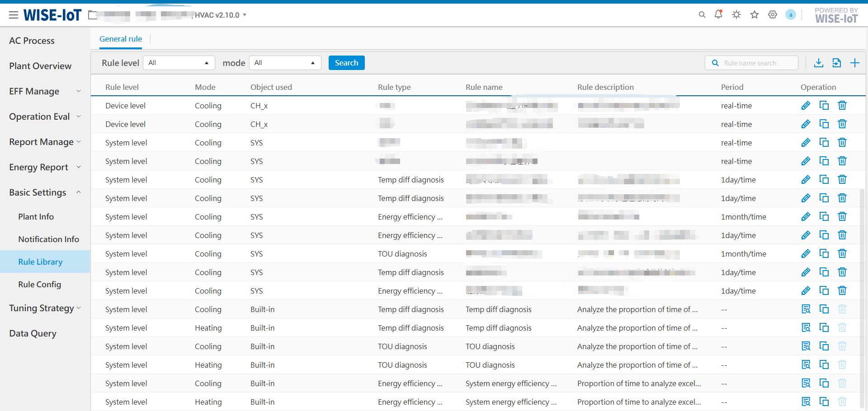Open the mode dropdown
Image resolution: width=868 pixels, height=411 pixels.
(285, 63)
